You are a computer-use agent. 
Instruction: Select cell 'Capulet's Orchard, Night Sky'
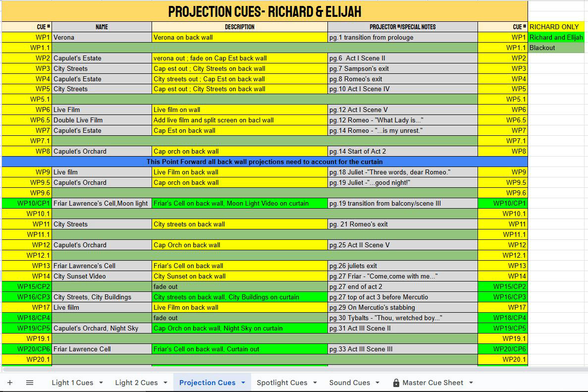pyautogui.click(x=102, y=328)
